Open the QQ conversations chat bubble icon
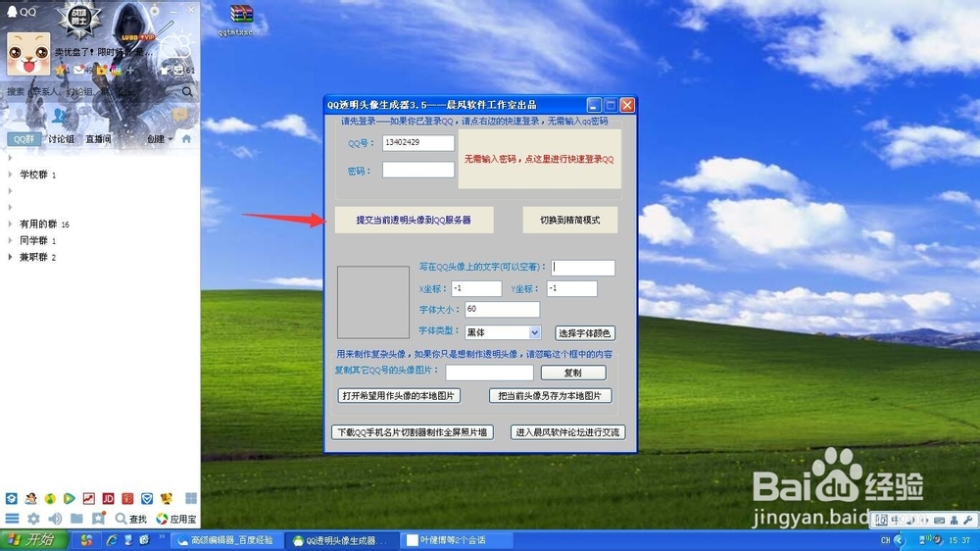The height and width of the screenshot is (551, 980). (x=180, y=115)
